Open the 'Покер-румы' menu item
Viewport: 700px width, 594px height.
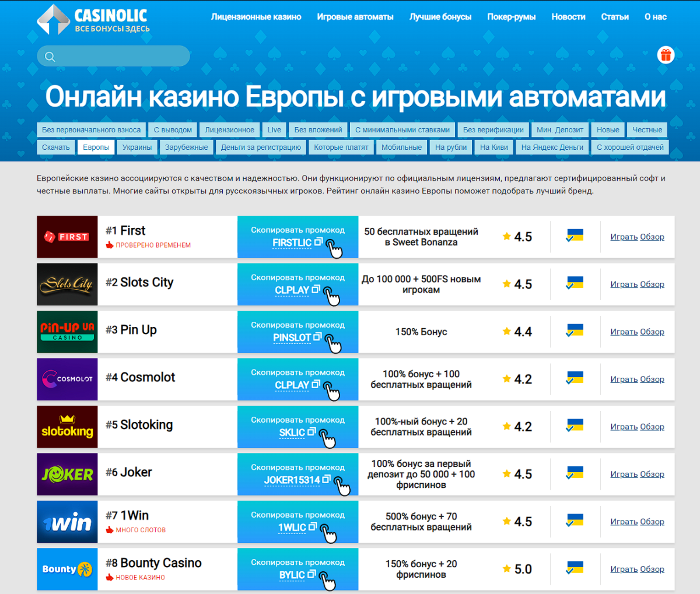pos(511,17)
